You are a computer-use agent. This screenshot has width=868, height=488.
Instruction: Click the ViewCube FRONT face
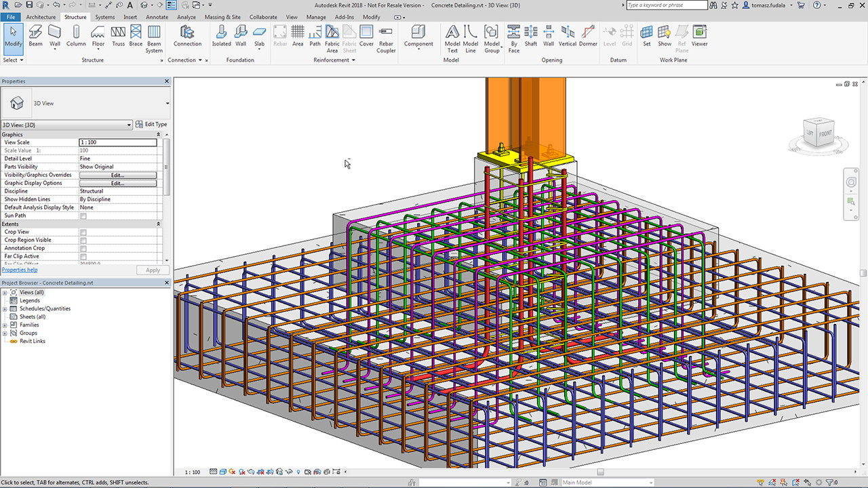[x=825, y=134]
